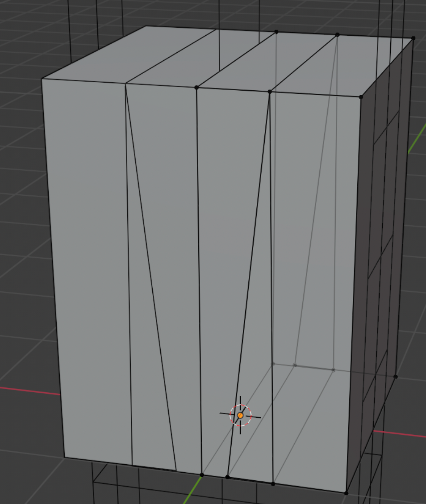Select the bottom back-right corner vertex
Screen dimensions: 426x504
396,377
